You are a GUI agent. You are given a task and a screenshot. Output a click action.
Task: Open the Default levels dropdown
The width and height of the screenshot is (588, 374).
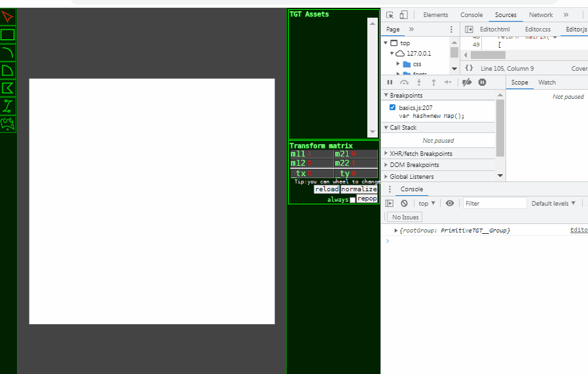(553, 203)
